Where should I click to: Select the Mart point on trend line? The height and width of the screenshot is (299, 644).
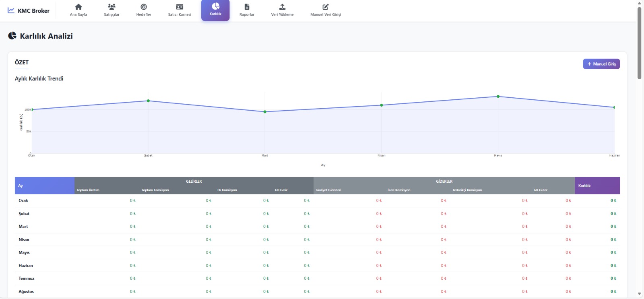coord(265,112)
